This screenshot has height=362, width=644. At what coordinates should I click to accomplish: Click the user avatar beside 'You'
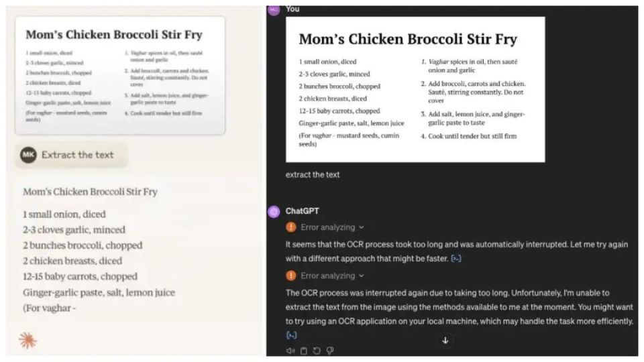[273, 9]
